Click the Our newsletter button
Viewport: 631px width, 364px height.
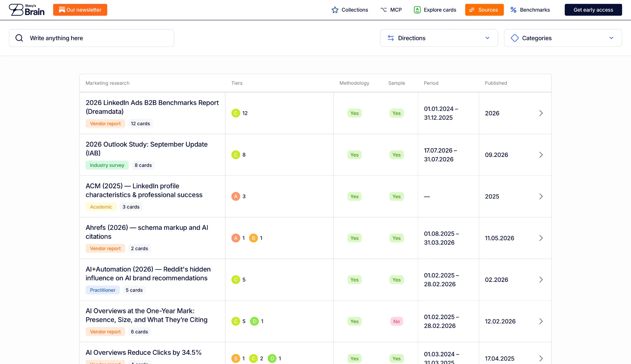(80, 10)
